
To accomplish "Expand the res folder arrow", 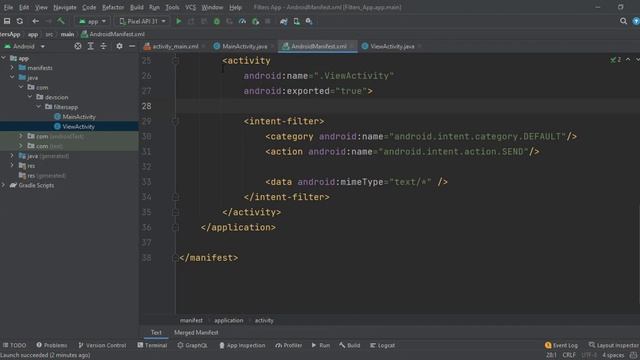I will pyautogui.click(x=12, y=166).
